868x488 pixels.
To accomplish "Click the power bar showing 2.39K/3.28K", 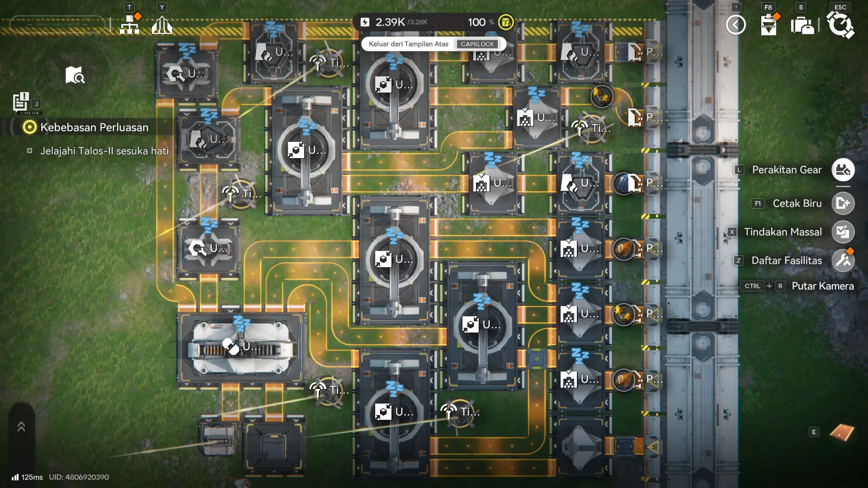I will click(398, 22).
